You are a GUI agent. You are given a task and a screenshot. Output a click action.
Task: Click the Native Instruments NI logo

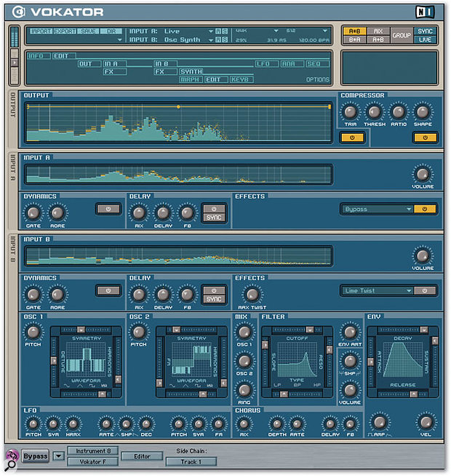(x=425, y=12)
